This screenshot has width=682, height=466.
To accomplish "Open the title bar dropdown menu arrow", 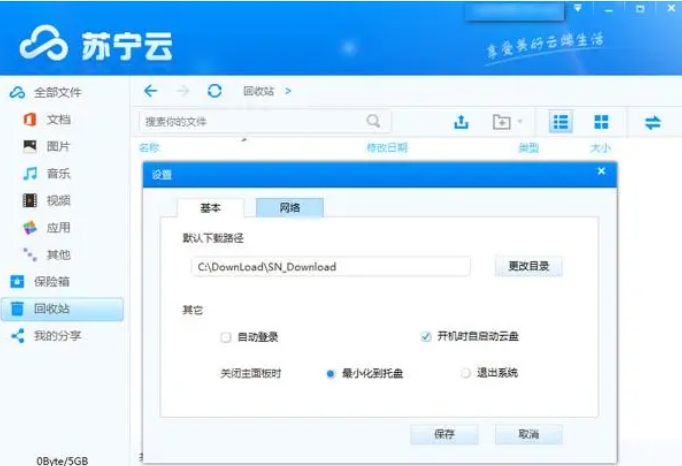I will click(578, 8).
